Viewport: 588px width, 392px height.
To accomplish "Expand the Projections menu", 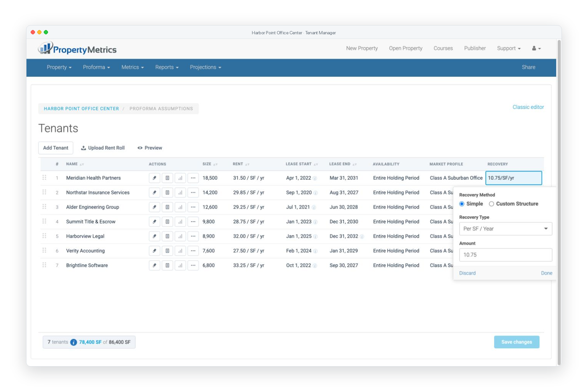I will 205,67.
